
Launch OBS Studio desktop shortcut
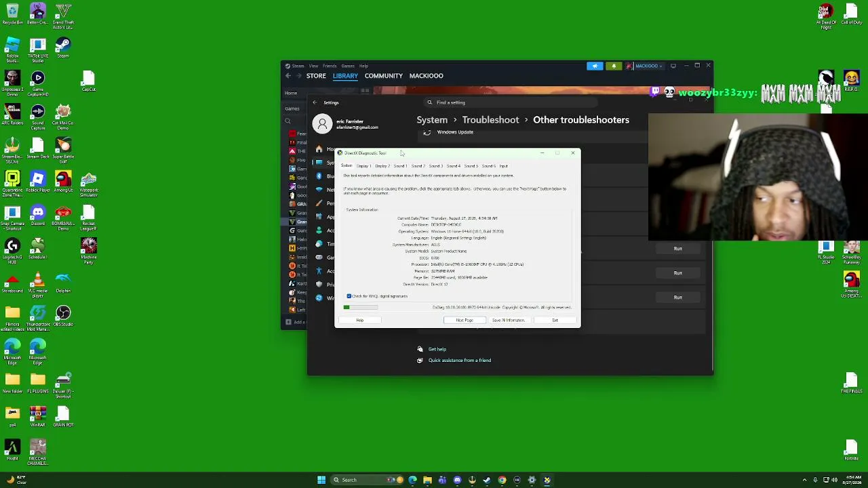pos(63,317)
